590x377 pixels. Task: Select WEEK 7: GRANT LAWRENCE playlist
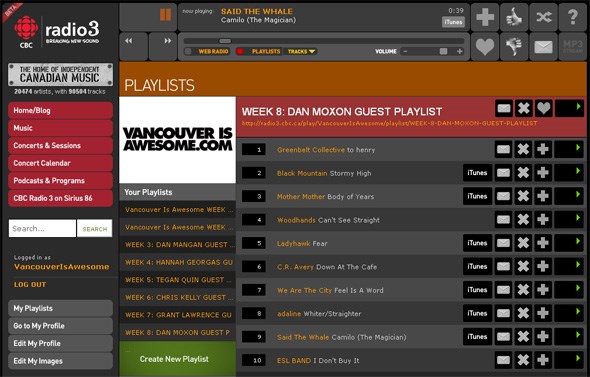tap(178, 315)
